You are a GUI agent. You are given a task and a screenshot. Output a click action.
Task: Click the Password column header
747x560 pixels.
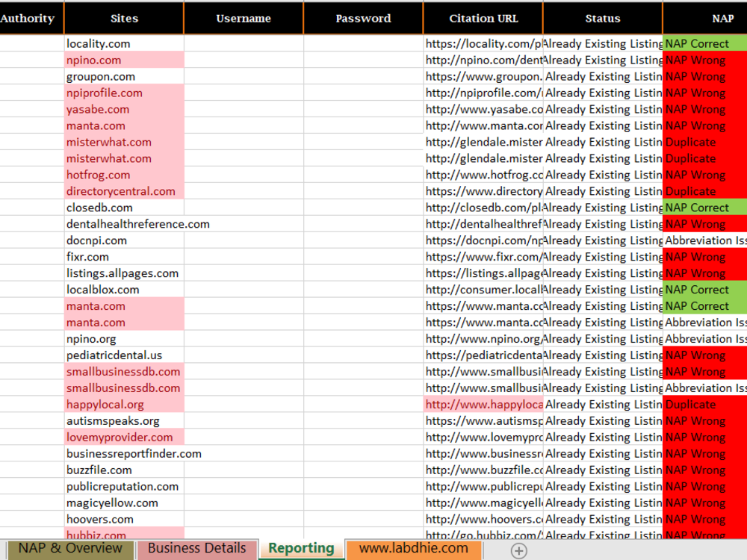(363, 18)
